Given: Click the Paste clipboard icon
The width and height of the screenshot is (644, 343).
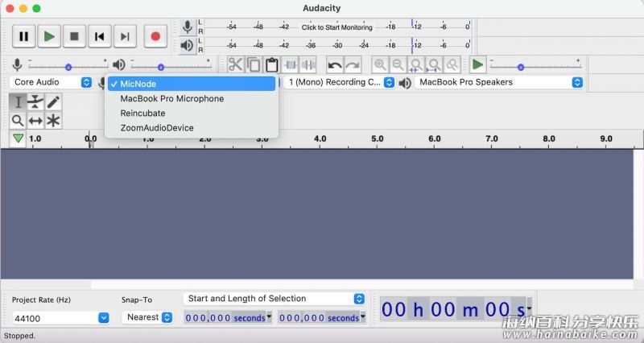Looking at the screenshot, I should pos(272,65).
